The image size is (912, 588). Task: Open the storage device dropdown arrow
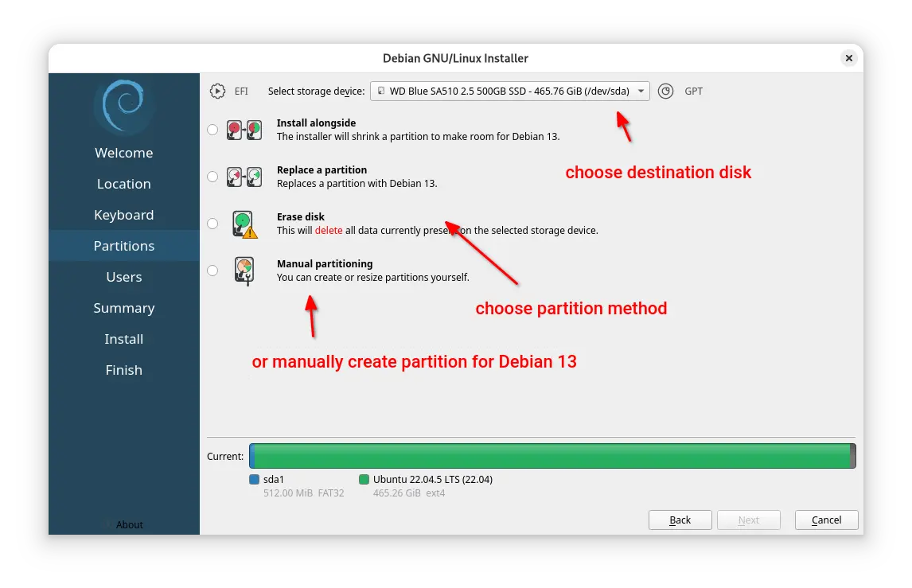[641, 92]
